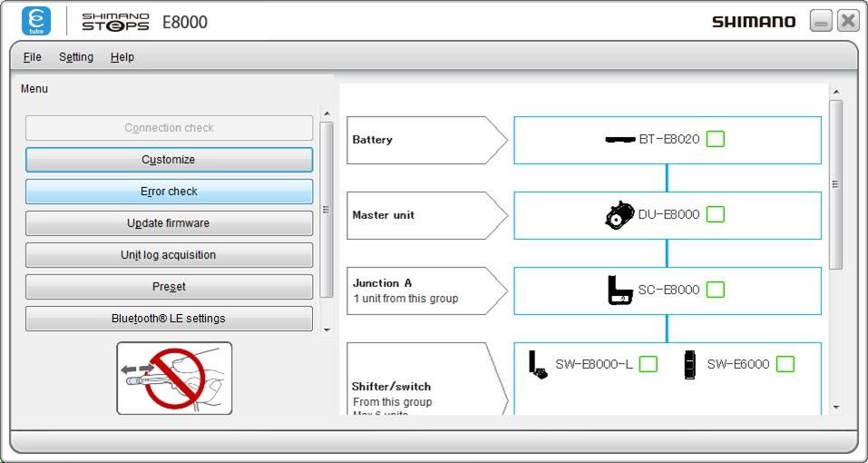Click unit diagram scroll down arrow
This screenshot has width=868, height=463.
coord(836,408)
